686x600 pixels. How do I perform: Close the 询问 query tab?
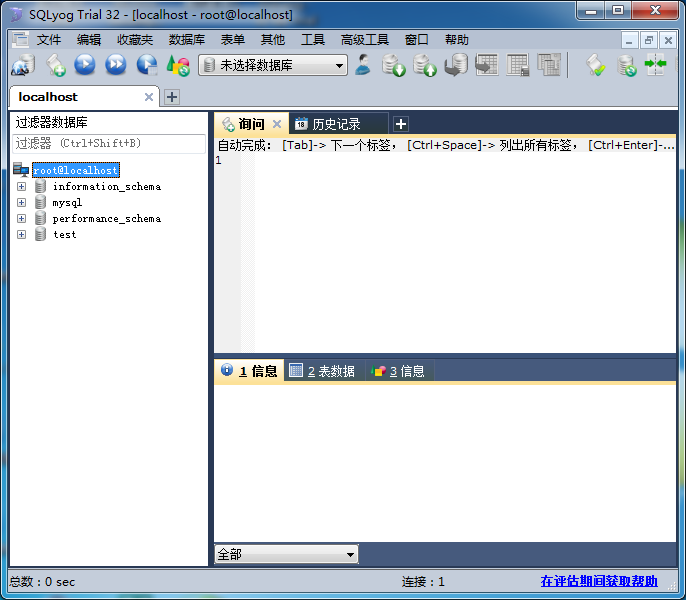[x=276, y=124]
